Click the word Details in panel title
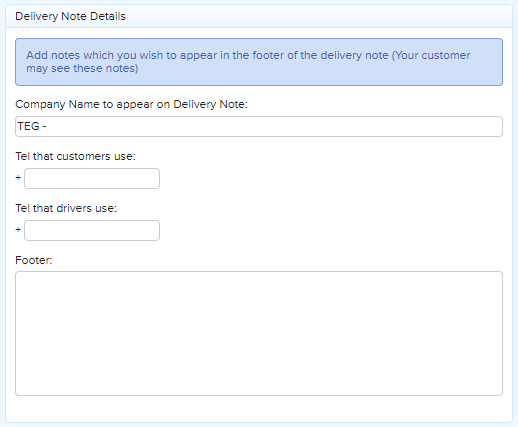The image size is (518, 427). click(x=108, y=16)
